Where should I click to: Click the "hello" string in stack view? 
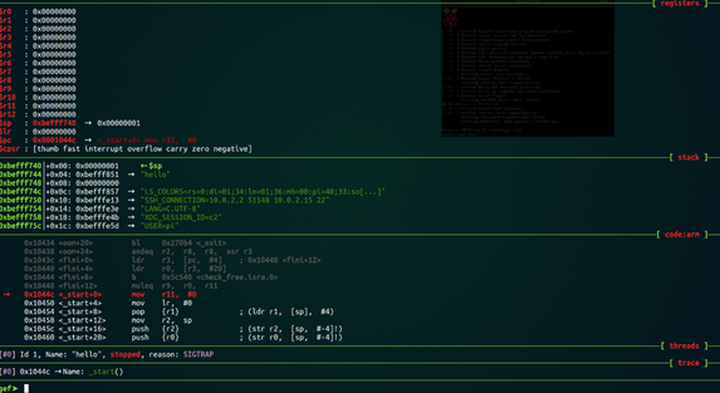tap(155, 174)
